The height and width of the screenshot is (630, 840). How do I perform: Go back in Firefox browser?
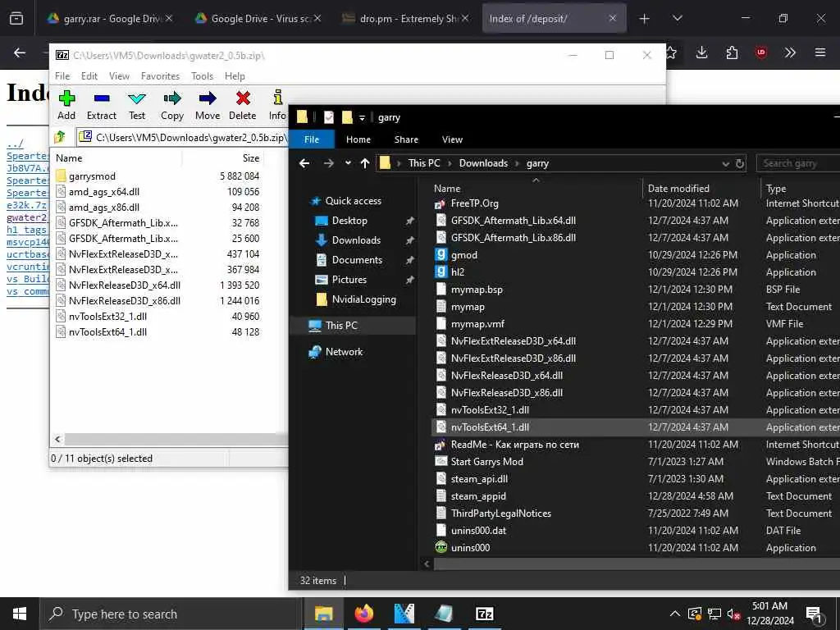pos(20,52)
